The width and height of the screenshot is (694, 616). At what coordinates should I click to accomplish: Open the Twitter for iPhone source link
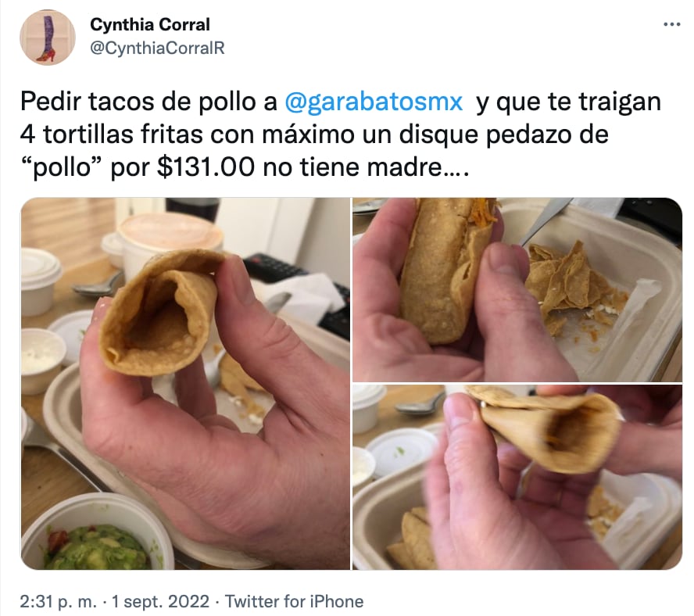pyautogui.click(x=295, y=601)
